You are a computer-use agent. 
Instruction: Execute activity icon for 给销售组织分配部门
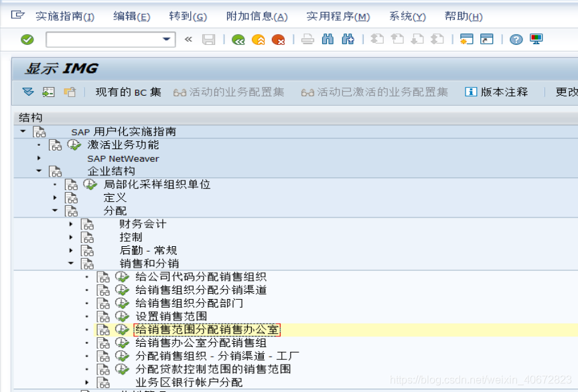[122, 303]
